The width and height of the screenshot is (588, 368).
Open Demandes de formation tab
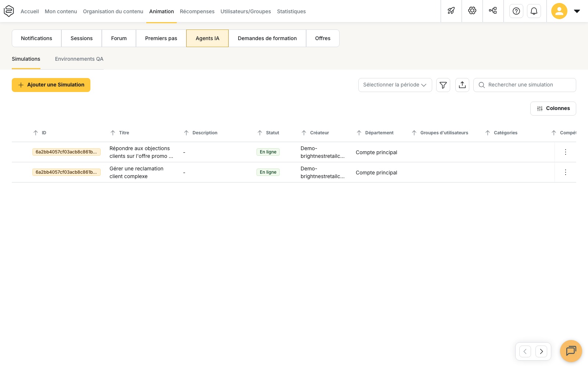267,38
